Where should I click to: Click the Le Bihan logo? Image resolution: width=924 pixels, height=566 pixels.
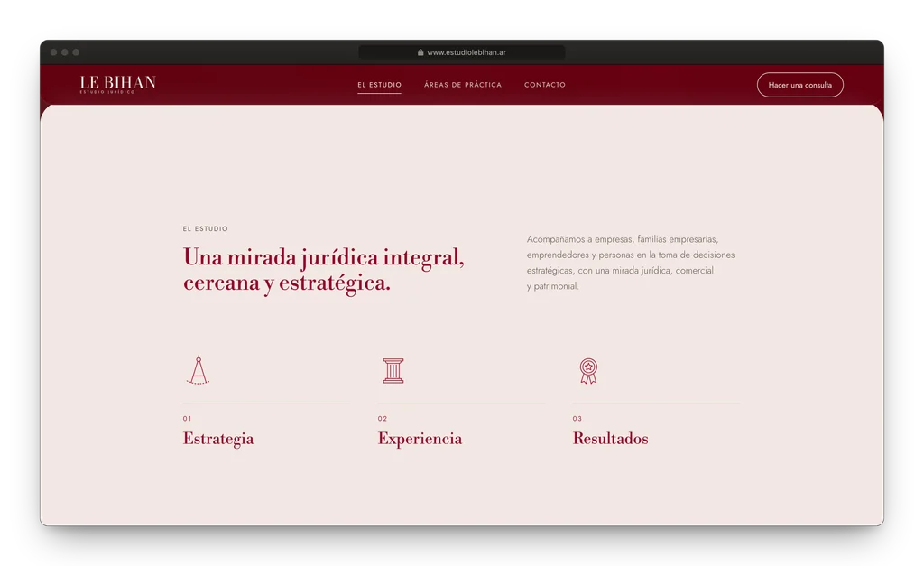[x=118, y=84]
